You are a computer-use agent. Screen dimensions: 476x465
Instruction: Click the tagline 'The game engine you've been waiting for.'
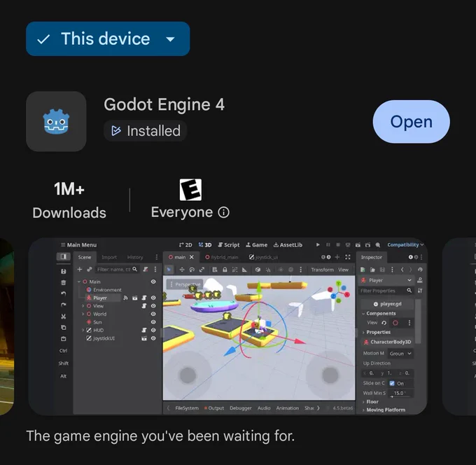pyautogui.click(x=160, y=436)
